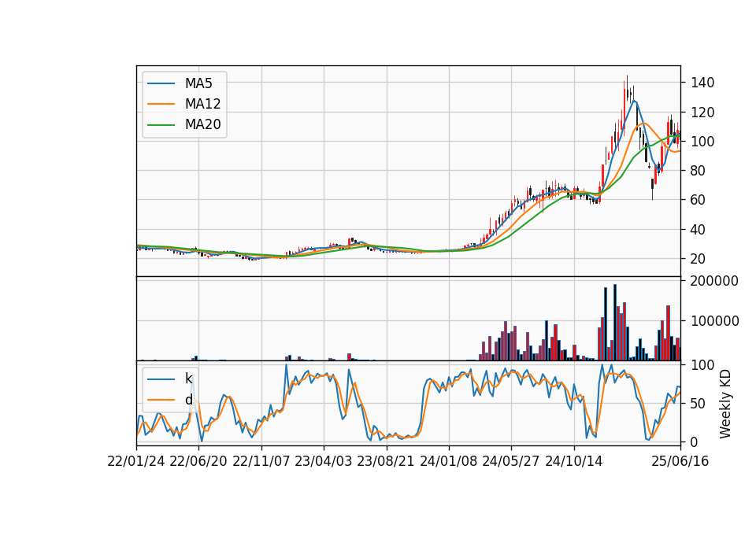Image resolution: width=756 pixels, height=543 pixels.
Task: Click the 24/05/27 date tick label
Action: tap(510, 461)
